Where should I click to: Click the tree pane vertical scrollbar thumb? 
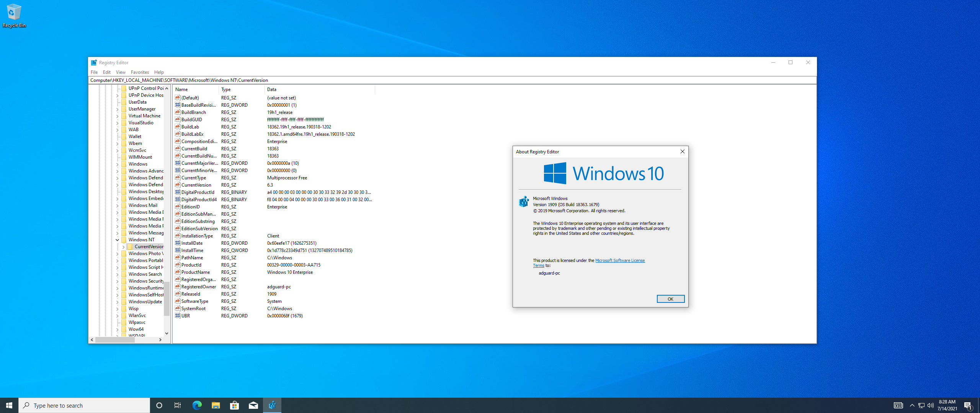tap(167, 298)
